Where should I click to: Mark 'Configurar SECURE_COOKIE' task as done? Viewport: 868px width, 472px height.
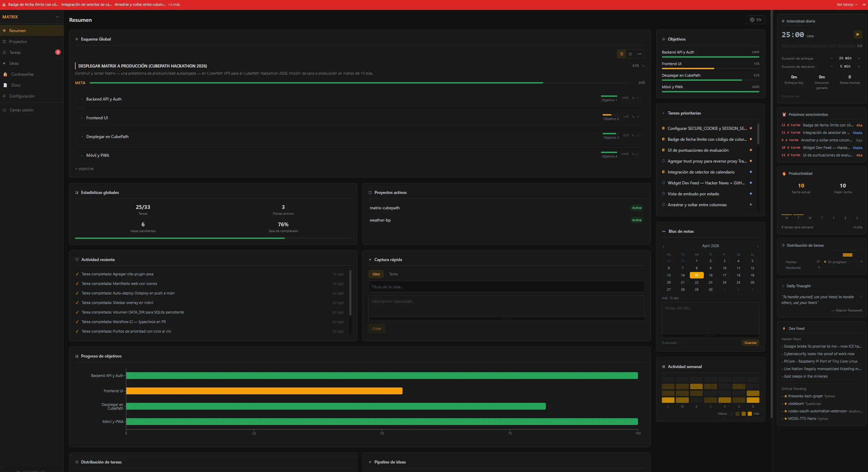(664, 128)
